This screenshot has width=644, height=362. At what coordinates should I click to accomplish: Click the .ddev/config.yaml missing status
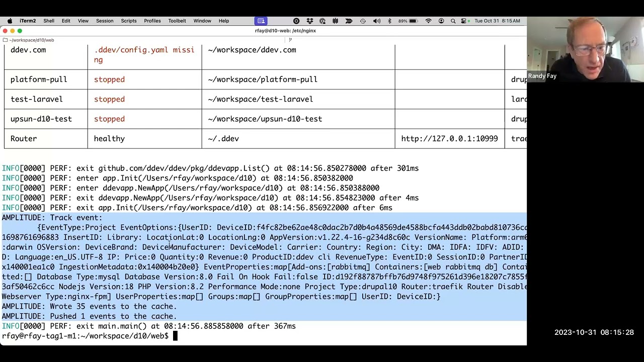coord(144,55)
